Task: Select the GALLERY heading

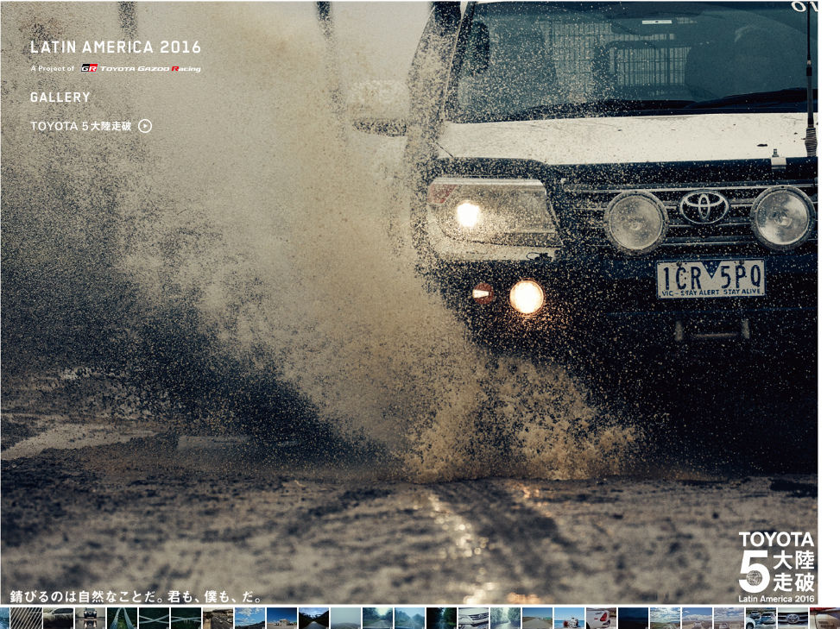Action: (x=60, y=97)
